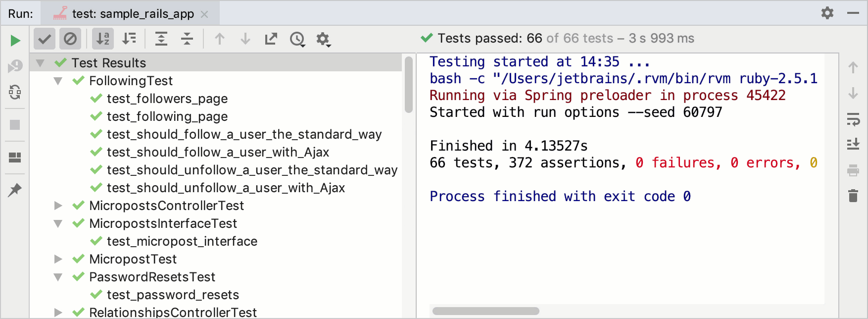The image size is (868, 319).
Task: Select test_micropost_interface result
Action: pyautogui.click(x=182, y=241)
